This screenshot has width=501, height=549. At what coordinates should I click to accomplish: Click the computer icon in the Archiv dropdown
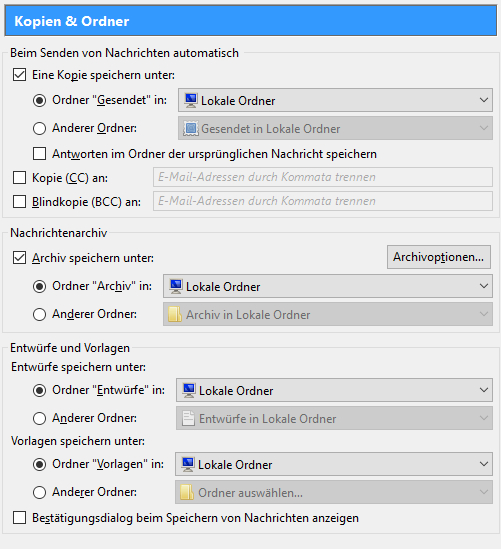pyautogui.click(x=176, y=286)
